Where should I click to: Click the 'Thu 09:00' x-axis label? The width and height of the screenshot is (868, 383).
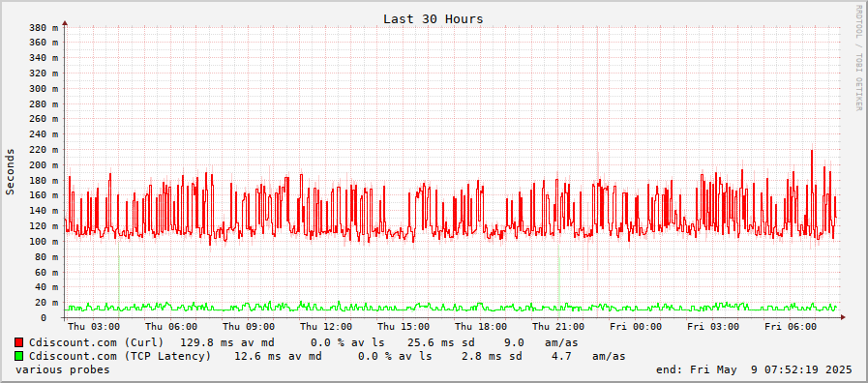coord(248,327)
